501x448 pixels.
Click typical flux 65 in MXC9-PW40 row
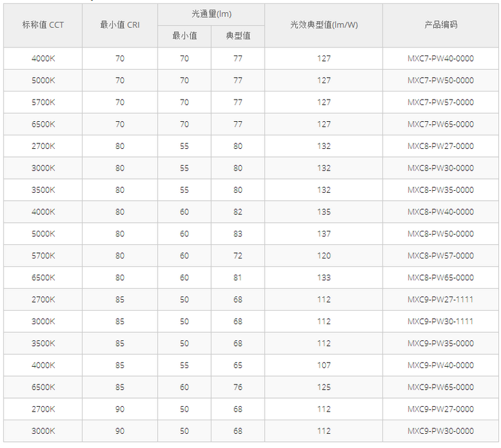pos(238,365)
